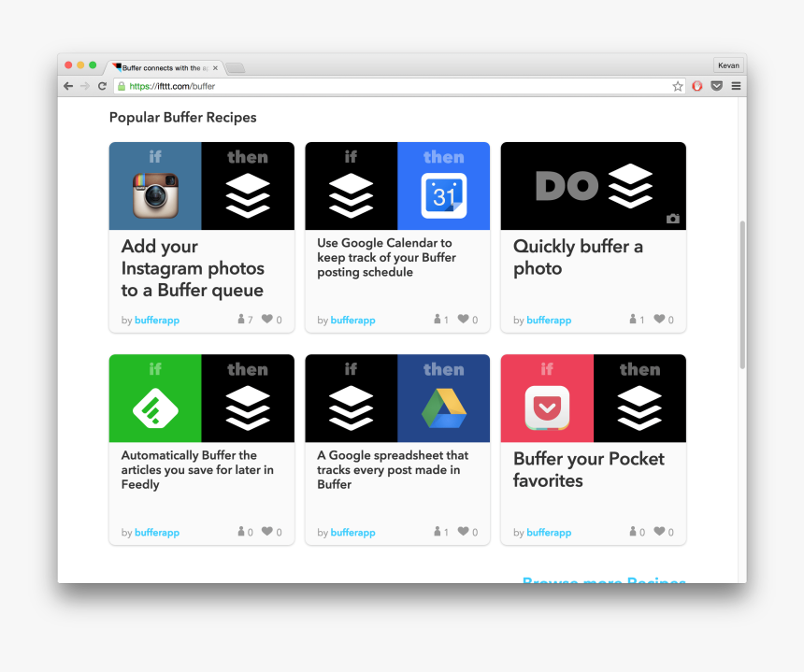804x672 pixels.
Task: Open 'Buffer your Pocket favorites' recipe
Action: click(589, 469)
